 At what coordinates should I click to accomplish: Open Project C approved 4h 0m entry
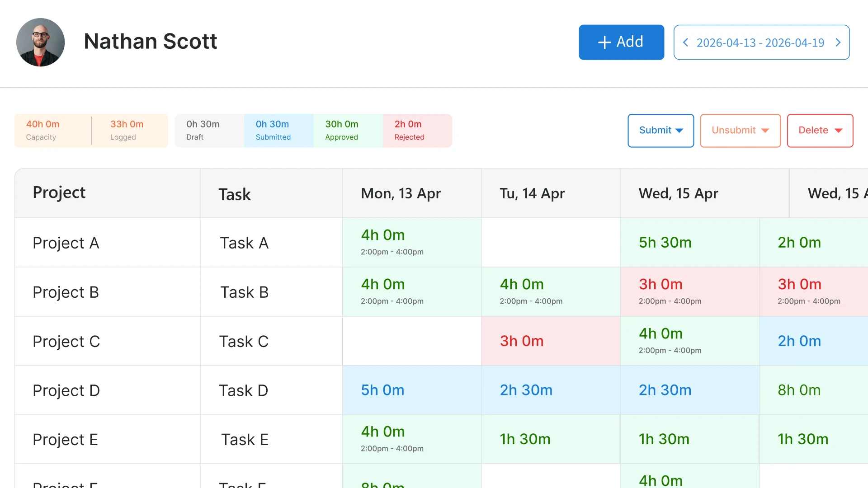(689, 341)
